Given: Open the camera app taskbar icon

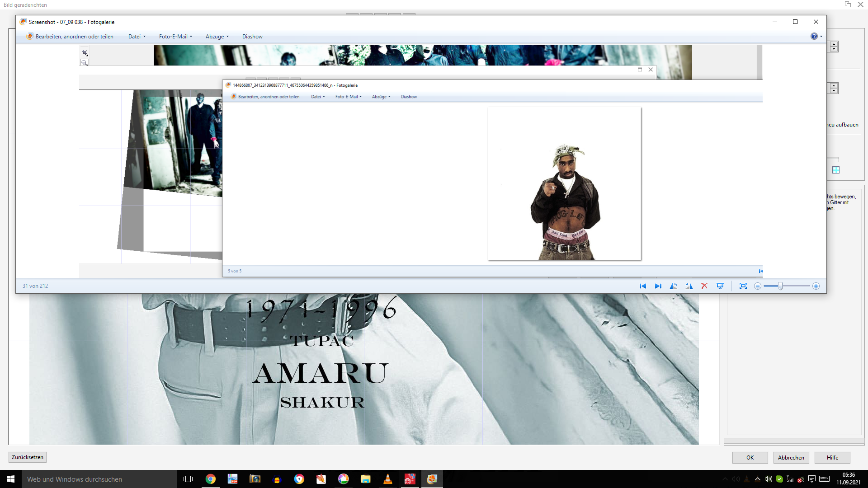Looking at the screenshot, I should (255, 479).
